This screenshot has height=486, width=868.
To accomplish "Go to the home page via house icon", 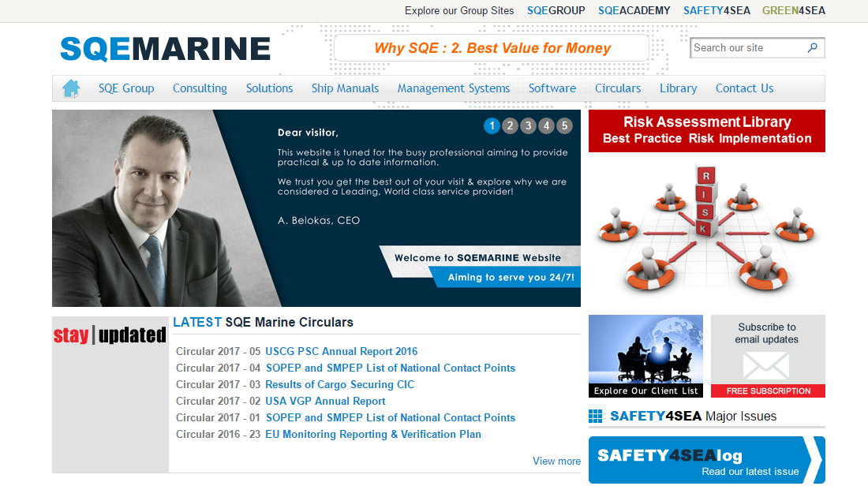I will [x=71, y=88].
